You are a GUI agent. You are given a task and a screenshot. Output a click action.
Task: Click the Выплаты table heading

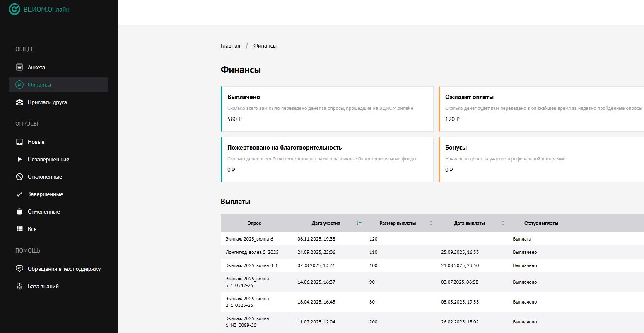pyautogui.click(x=236, y=202)
